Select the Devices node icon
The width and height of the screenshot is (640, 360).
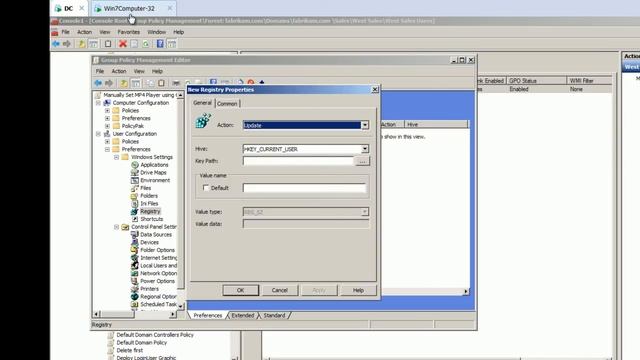[x=135, y=242]
